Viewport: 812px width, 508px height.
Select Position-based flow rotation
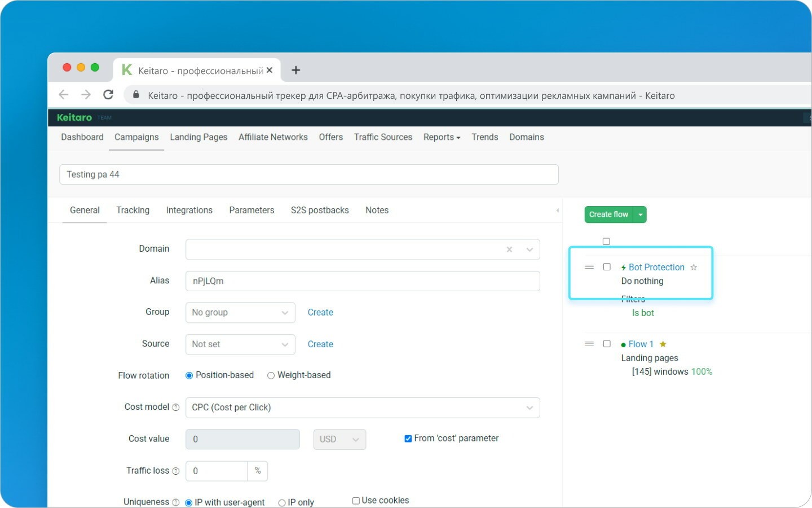click(x=189, y=375)
